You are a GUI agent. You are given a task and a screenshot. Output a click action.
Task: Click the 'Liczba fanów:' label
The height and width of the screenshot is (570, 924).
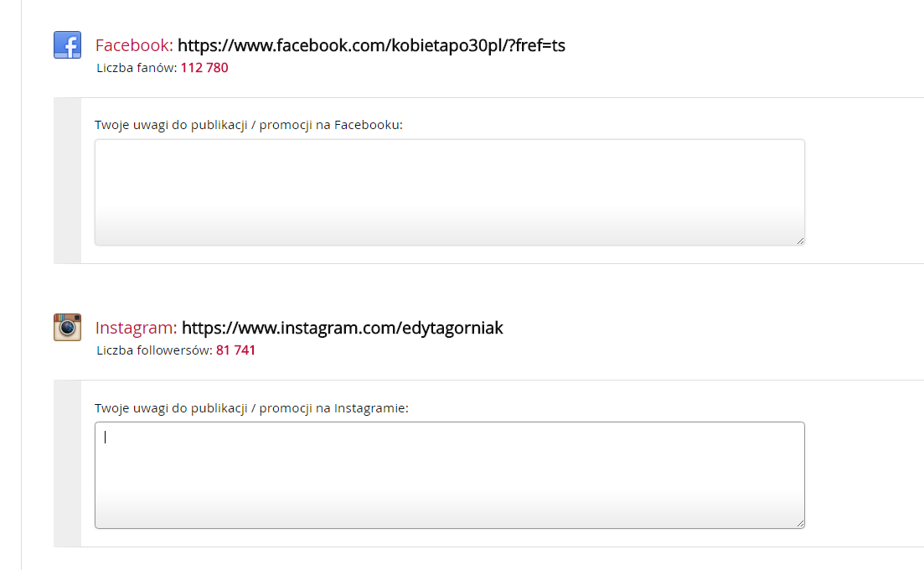pos(137,68)
